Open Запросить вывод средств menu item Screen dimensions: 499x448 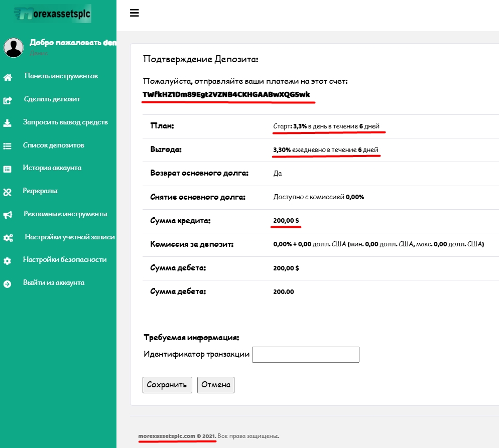(65, 122)
